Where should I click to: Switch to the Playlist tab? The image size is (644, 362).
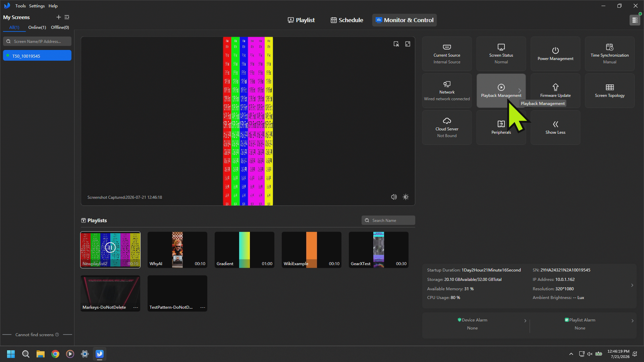point(301,20)
